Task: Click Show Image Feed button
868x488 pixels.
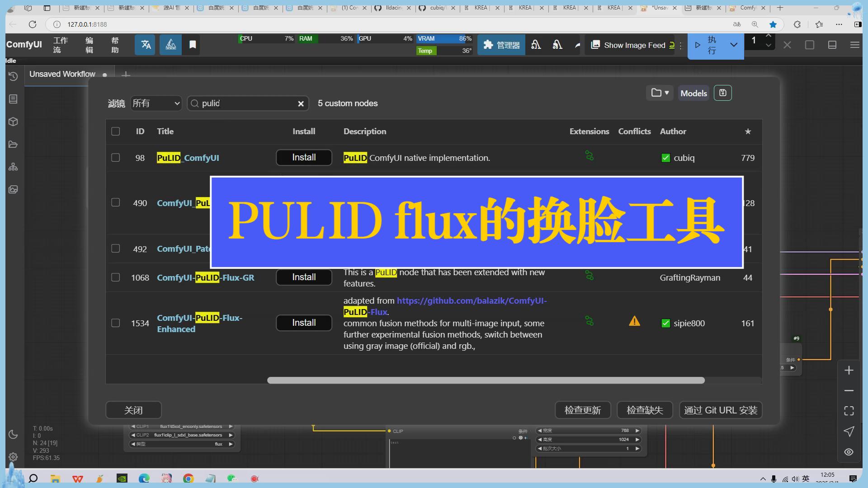Action: coord(632,45)
